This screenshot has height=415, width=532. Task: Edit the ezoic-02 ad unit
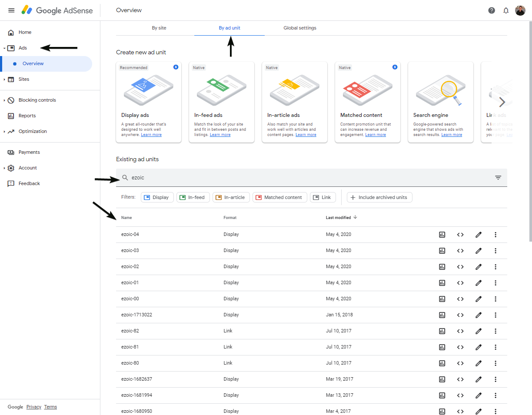[479, 267]
